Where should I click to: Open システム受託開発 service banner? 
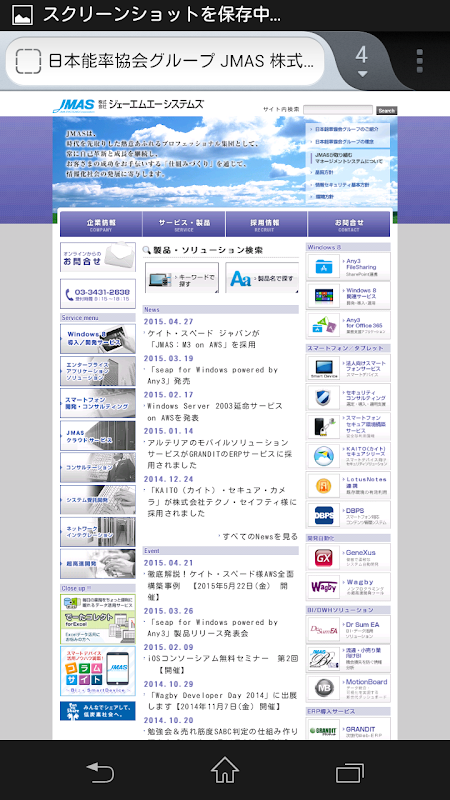click(98, 499)
